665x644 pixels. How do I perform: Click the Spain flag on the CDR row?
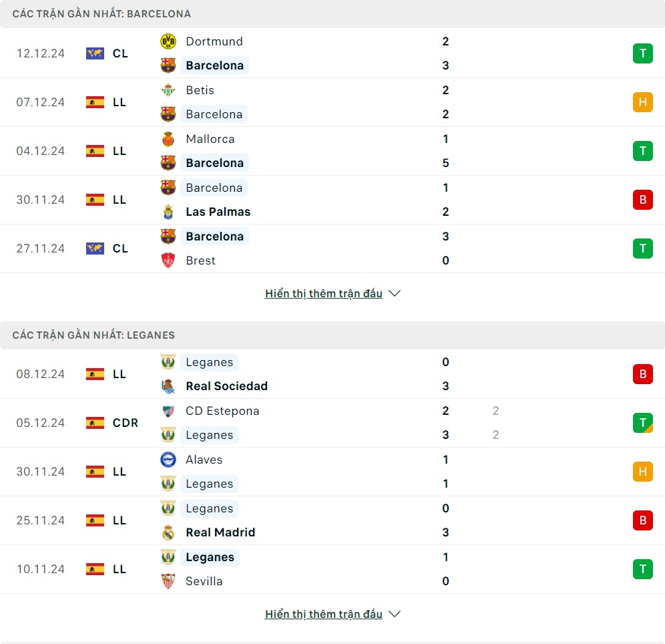pos(95,423)
